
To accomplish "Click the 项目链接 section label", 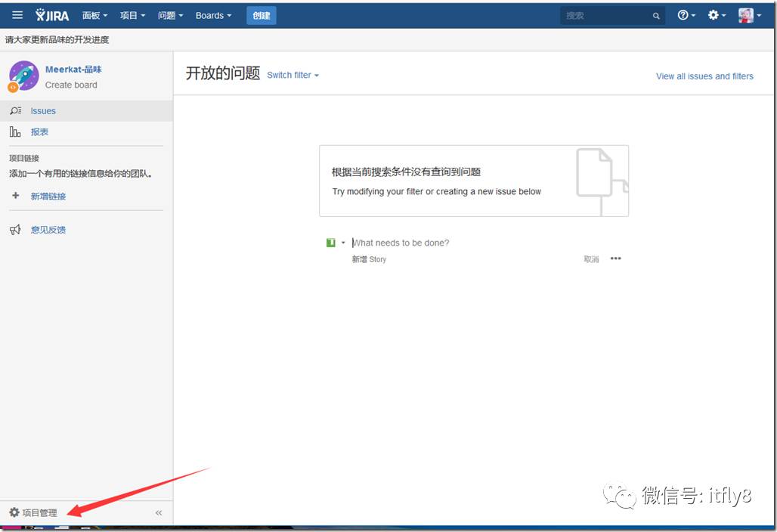I will [x=23, y=158].
